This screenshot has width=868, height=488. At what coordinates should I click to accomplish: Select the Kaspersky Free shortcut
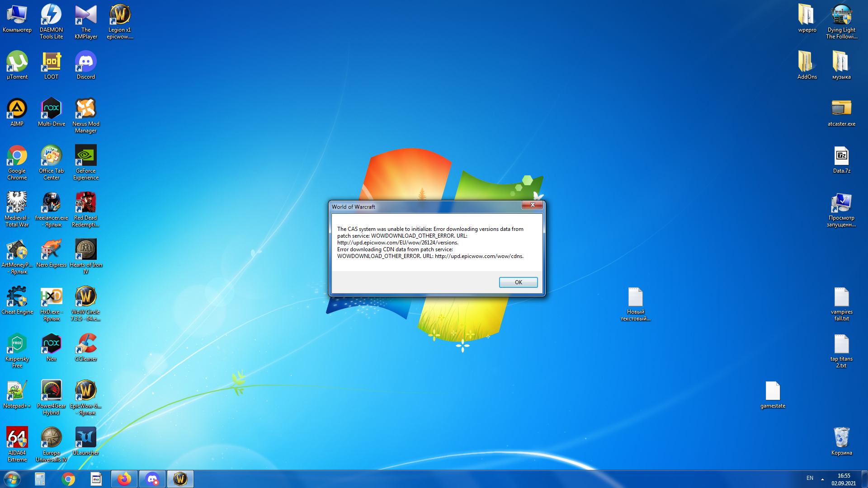[17, 351]
